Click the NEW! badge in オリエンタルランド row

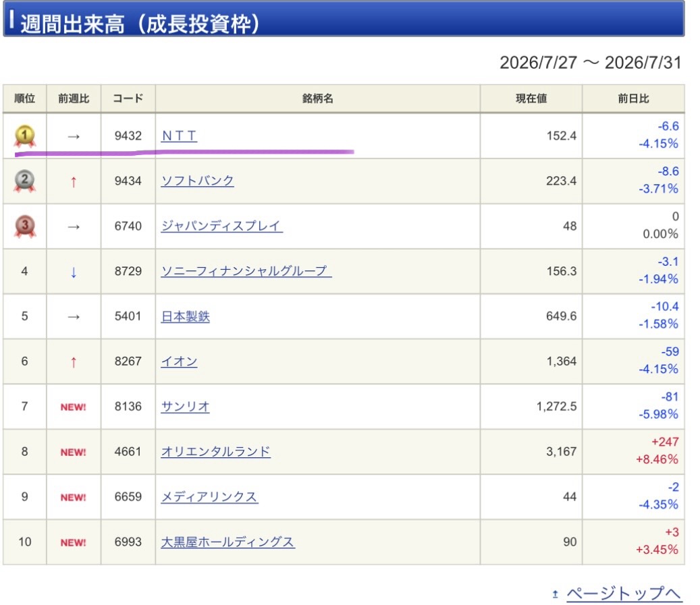point(73,452)
